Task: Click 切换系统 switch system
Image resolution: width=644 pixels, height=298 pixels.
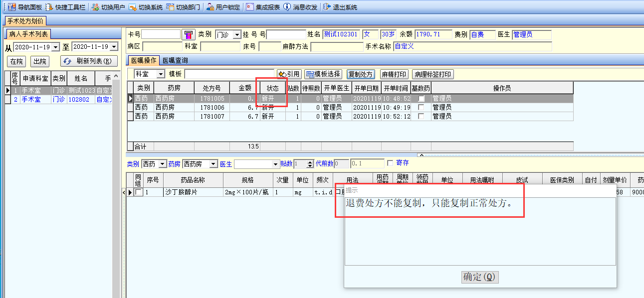Action: pos(146,7)
